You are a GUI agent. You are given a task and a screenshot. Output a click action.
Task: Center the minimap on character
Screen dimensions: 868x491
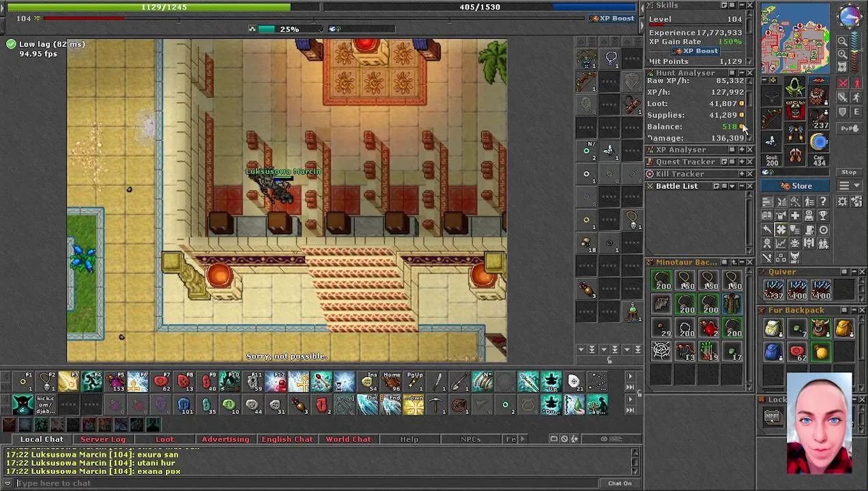pos(843,66)
